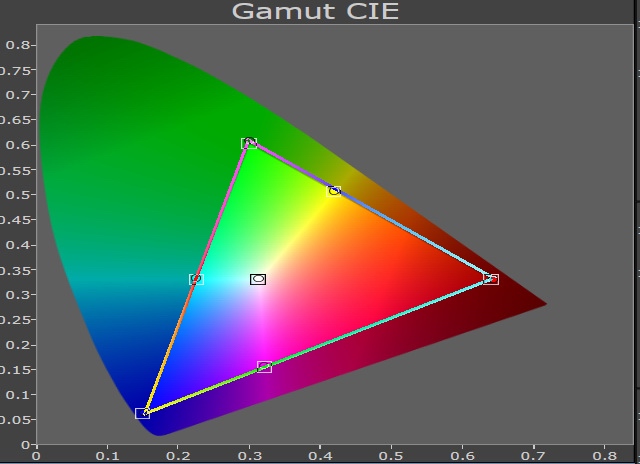Image resolution: width=640 pixels, height=464 pixels.
Task: Click the 0.6 label on horizontal axis
Action: click(462, 456)
